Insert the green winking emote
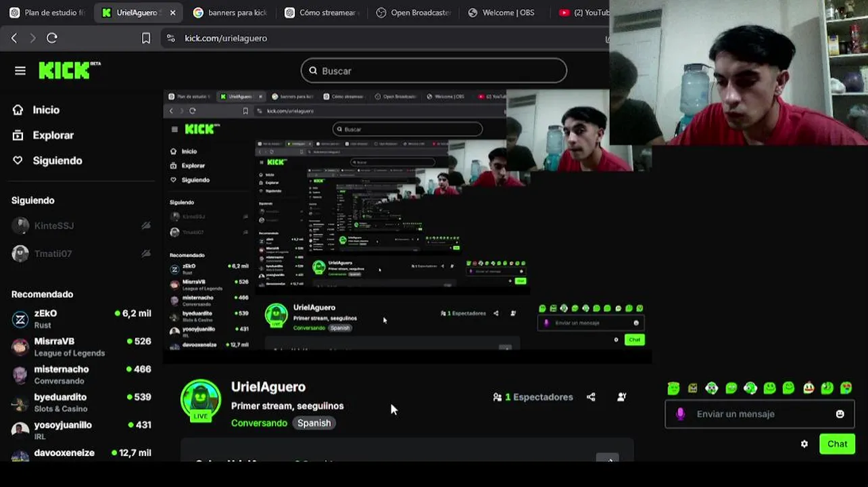The image size is (868, 487). click(x=827, y=388)
